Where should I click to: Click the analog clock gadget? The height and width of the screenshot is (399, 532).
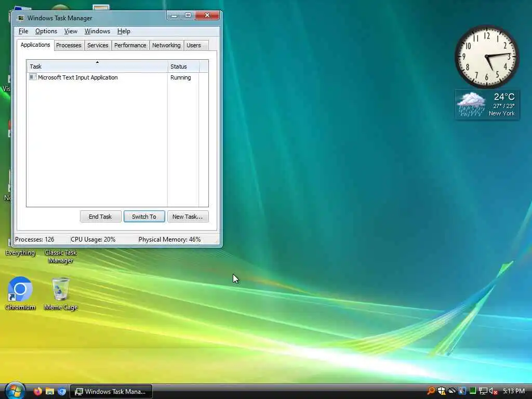(486, 56)
